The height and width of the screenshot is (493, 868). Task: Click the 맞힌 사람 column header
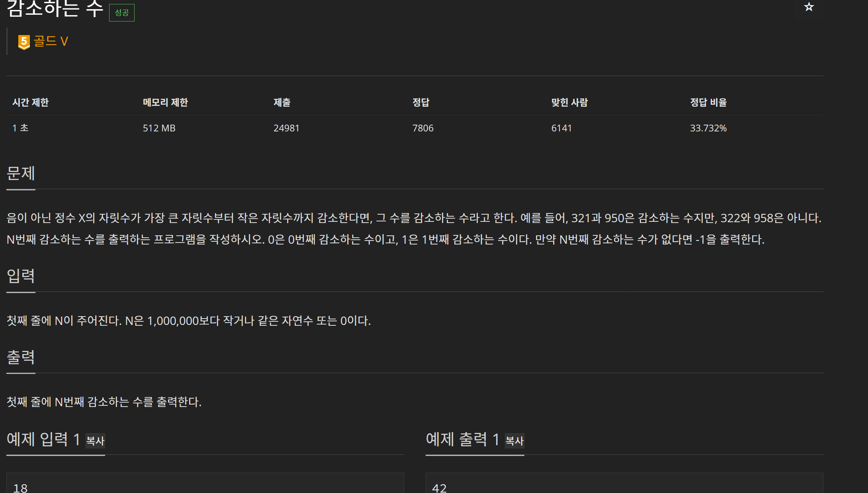coord(569,102)
